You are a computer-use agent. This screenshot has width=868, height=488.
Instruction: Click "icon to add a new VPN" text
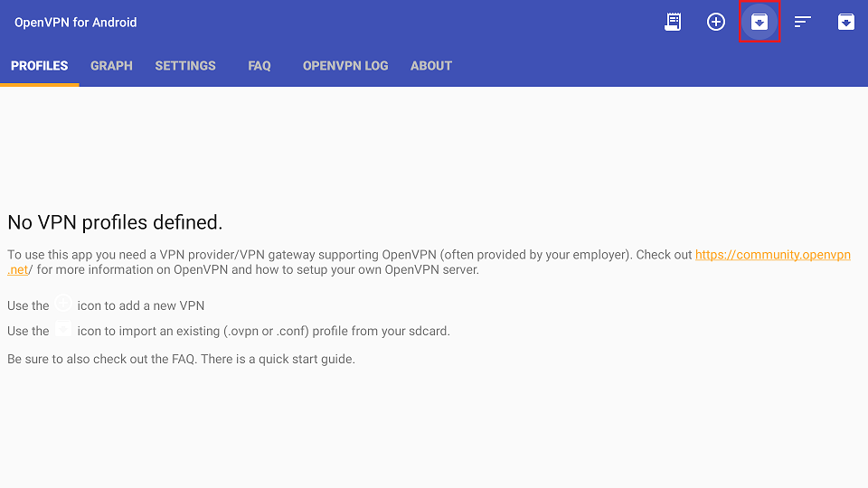[141, 305]
